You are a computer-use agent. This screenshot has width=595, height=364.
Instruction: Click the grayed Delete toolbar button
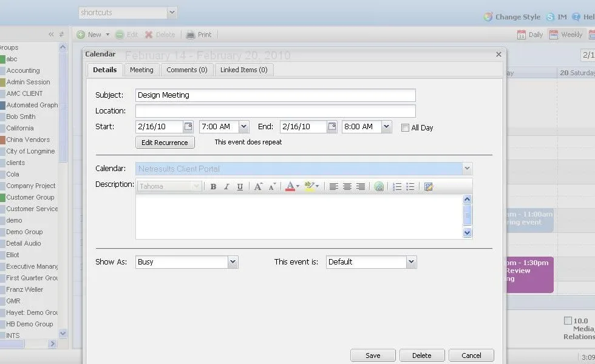point(160,35)
